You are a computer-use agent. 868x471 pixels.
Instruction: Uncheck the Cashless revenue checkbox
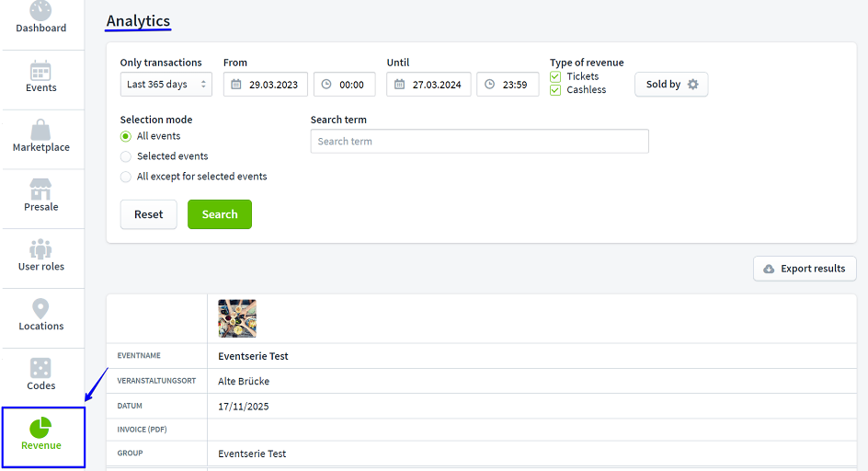pos(555,90)
